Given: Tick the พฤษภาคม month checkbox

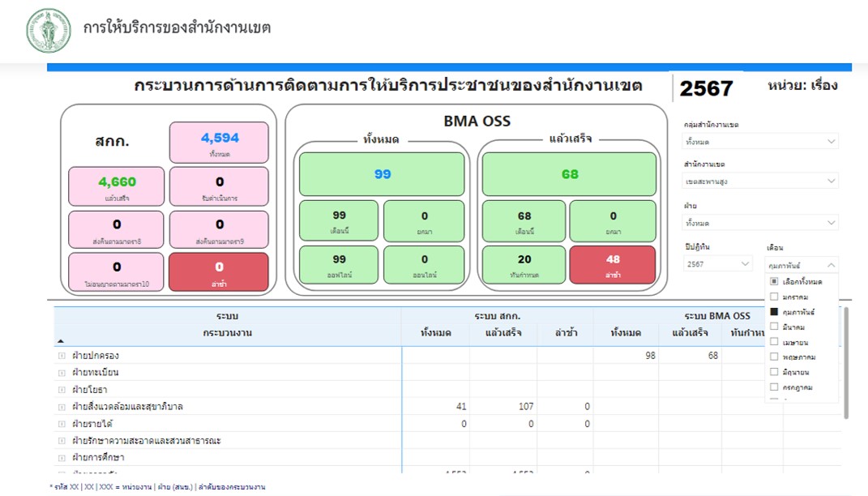Looking at the screenshot, I should pyautogui.click(x=774, y=357).
